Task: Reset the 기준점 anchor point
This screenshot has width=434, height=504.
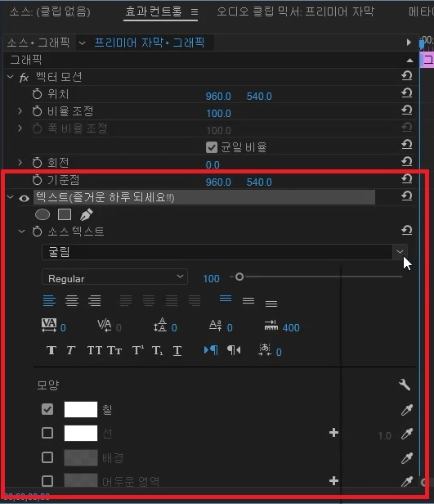Action: (407, 179)
